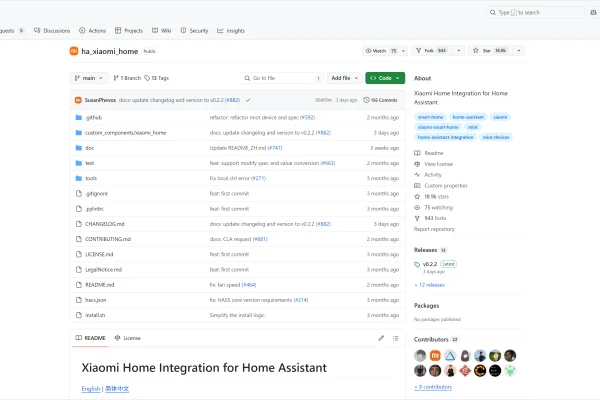Click the Type / to search field
600x400 pixels.
[x=535, y=13]
